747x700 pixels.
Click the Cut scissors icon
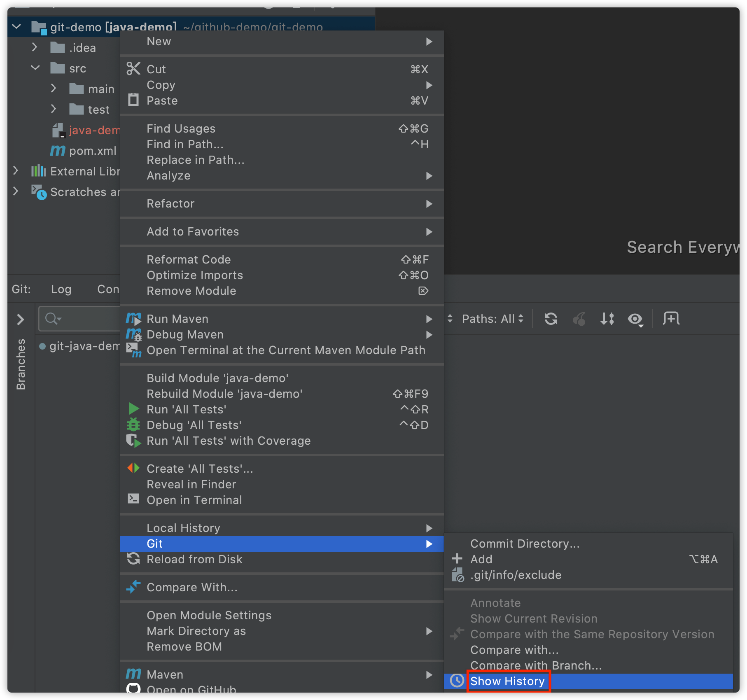133,69
